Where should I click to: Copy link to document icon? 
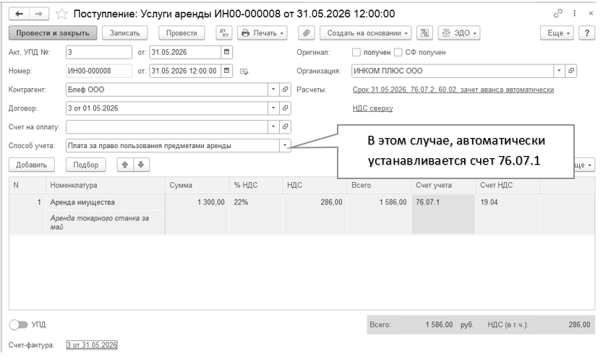pyautogui.click(x=557, y=14)
